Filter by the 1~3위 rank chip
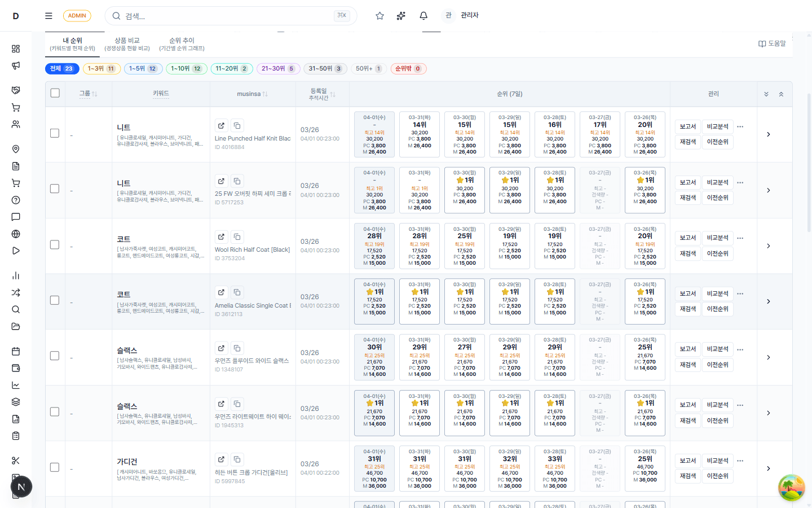The image size is (812, 508). (101, 69)
